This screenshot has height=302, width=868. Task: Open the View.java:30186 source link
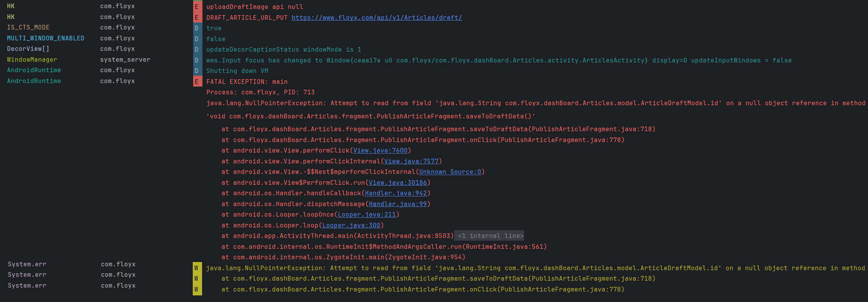[398, 183]
